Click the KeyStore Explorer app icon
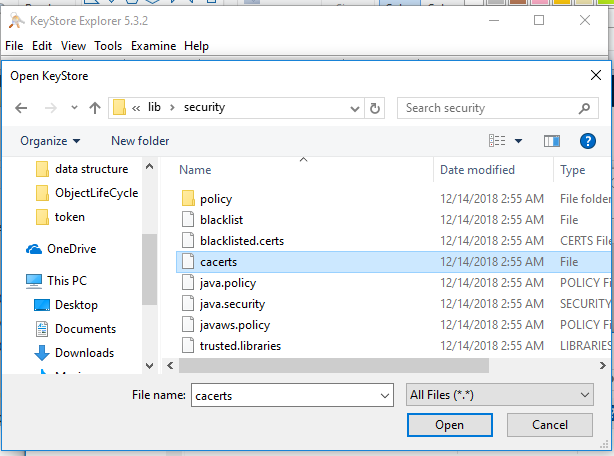The width and height of the screenshot is (614, 456). tap(16, 20)
